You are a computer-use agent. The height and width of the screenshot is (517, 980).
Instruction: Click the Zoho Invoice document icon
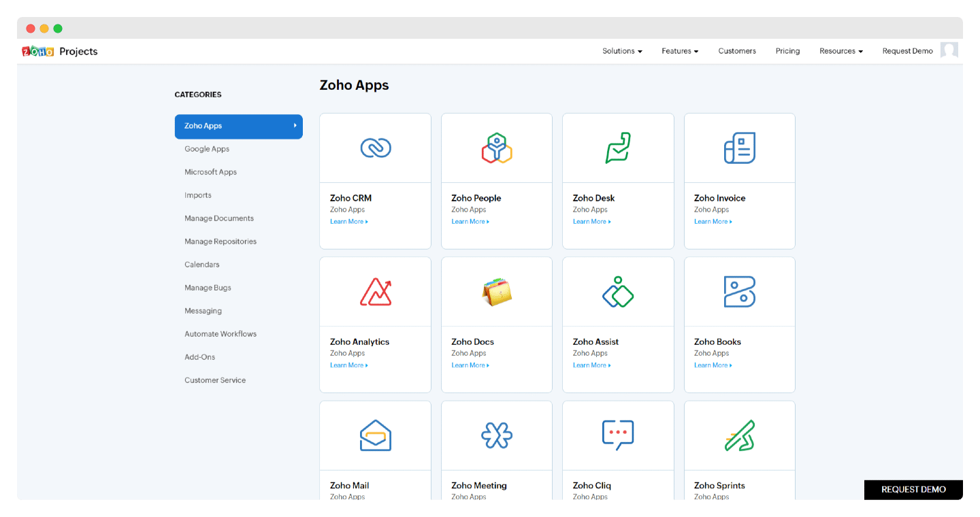click(x=740, y=148)
